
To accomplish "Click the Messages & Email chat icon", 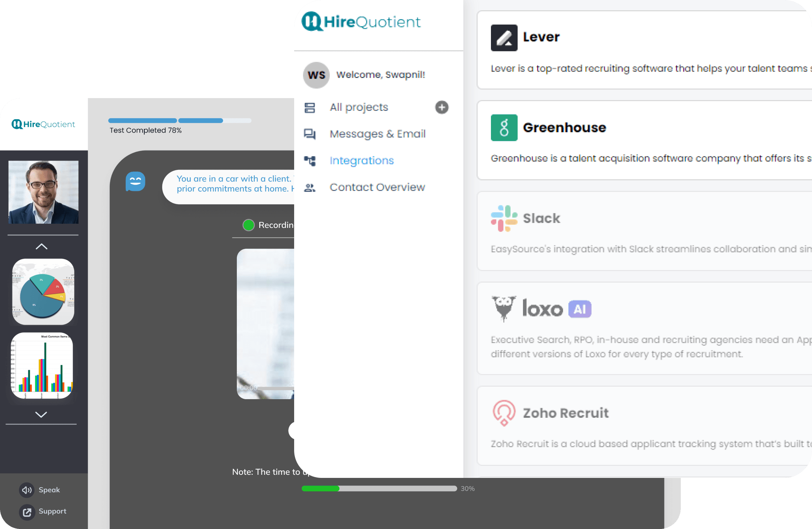I will coord(310,134).
